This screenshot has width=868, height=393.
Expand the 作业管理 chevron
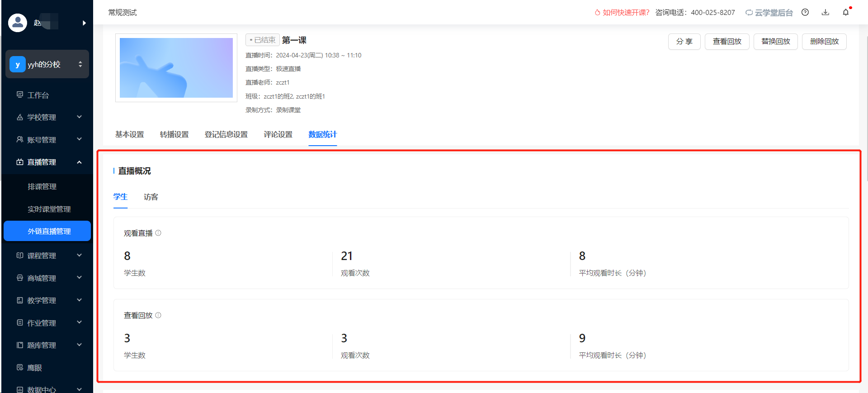pyautogui.click(x=80, y=322)
